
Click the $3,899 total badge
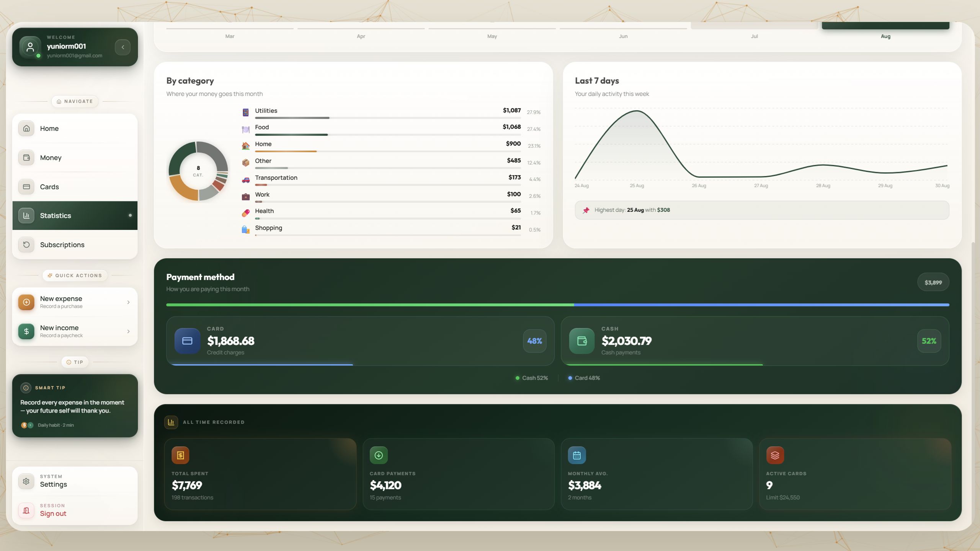(933, 282)
